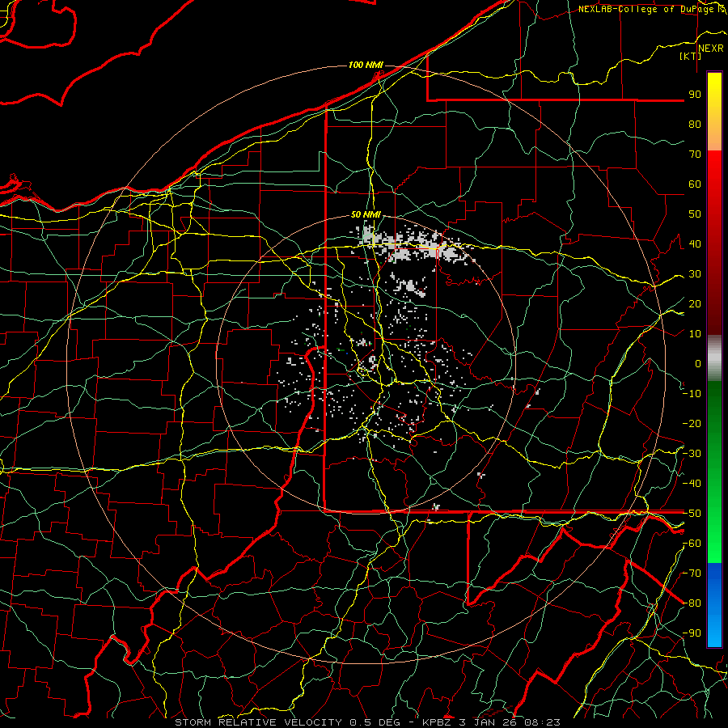This screenshot has height=728, width=728.
Task: Click the 100 NMI range ring label
Action: (366, 65)
